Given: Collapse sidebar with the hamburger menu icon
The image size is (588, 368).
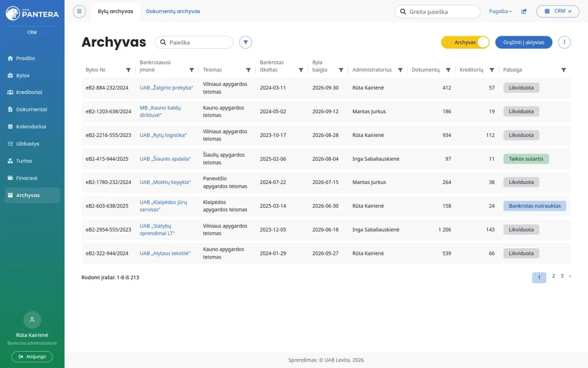Looking at the screenshot, I should (x=79, y=11).
